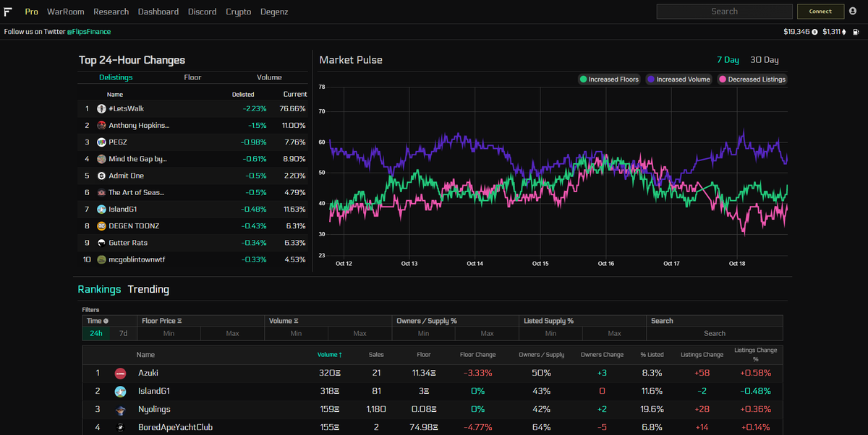Click the Volume Min filter input
Viewport: 868px width, 435px height.
(296, 333)
